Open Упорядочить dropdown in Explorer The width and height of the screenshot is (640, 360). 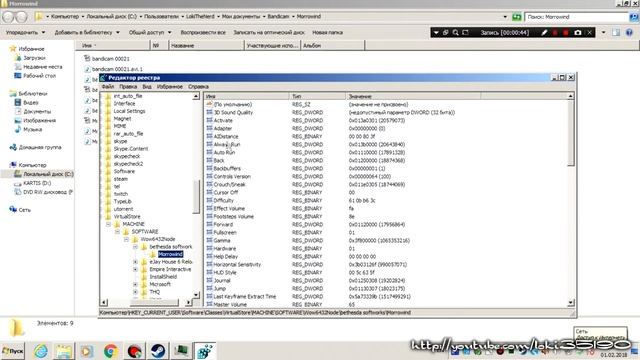[25, 32]
